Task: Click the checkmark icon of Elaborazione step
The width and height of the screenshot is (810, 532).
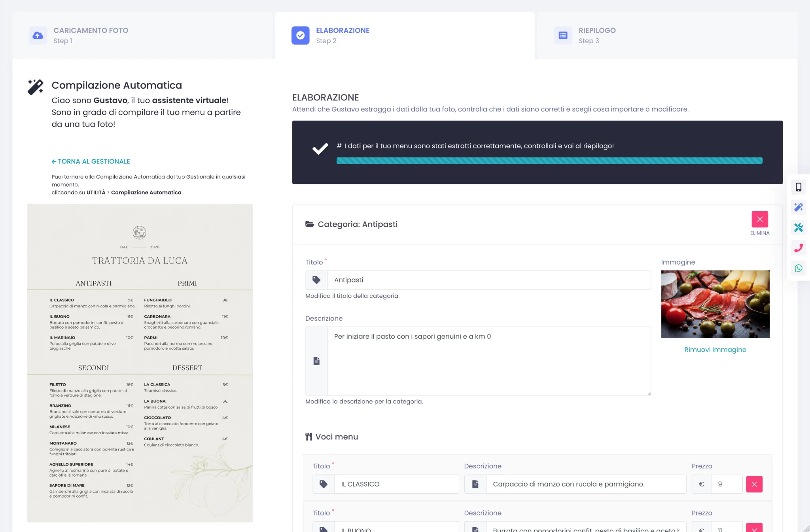Action: [x=301, y=36]
